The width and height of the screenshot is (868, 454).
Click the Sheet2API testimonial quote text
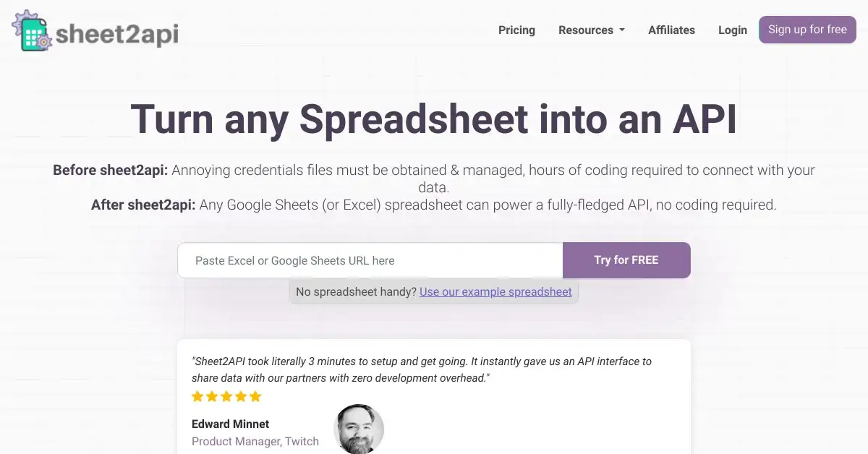421,369
